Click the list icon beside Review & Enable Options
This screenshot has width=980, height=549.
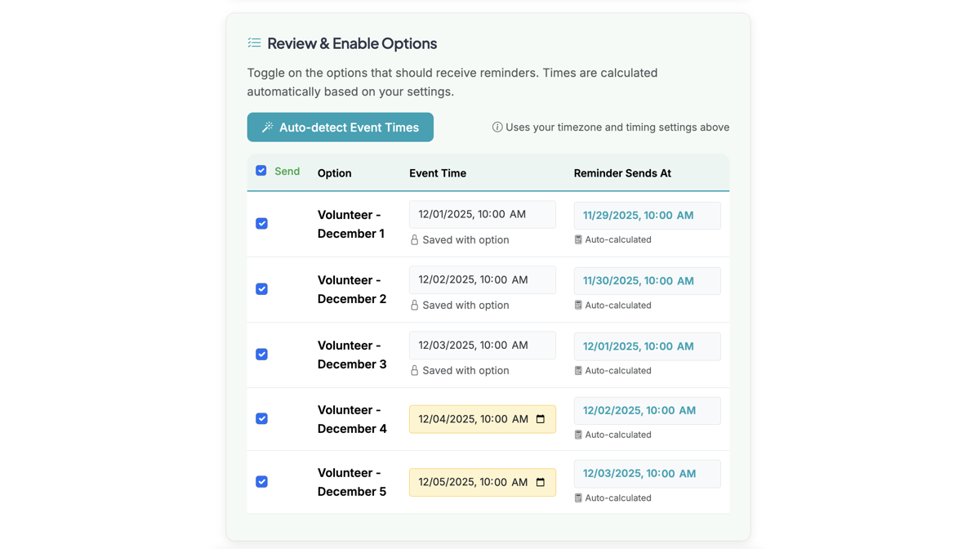tap(254, 42)
